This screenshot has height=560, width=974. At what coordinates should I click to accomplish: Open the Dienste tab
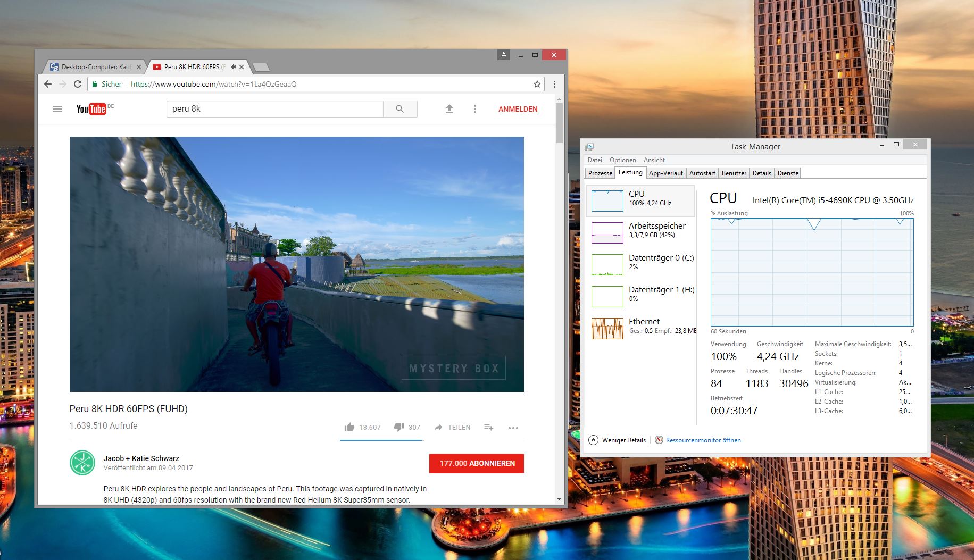(x=788, y=173)
